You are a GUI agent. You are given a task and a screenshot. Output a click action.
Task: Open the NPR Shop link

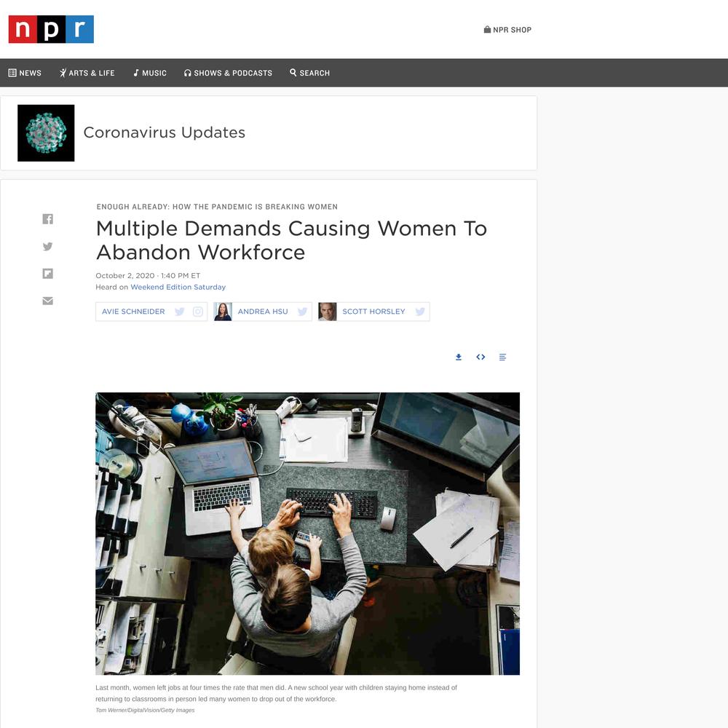507,30
